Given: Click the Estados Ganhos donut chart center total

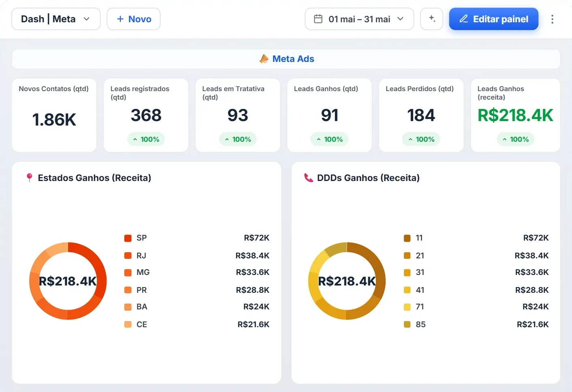Looking at the screenshot, I should tap(68, 281).
